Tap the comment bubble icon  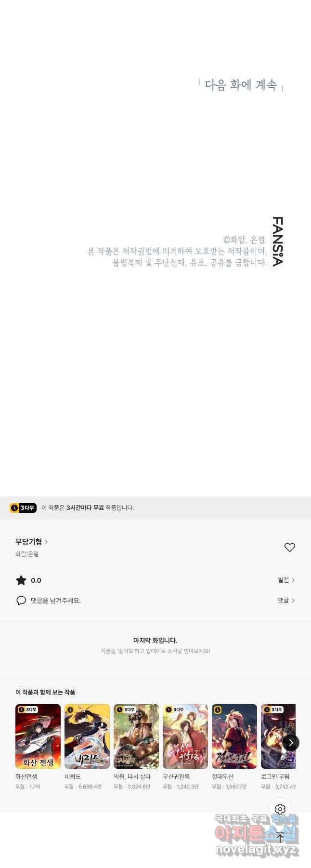tap(21, 601)
